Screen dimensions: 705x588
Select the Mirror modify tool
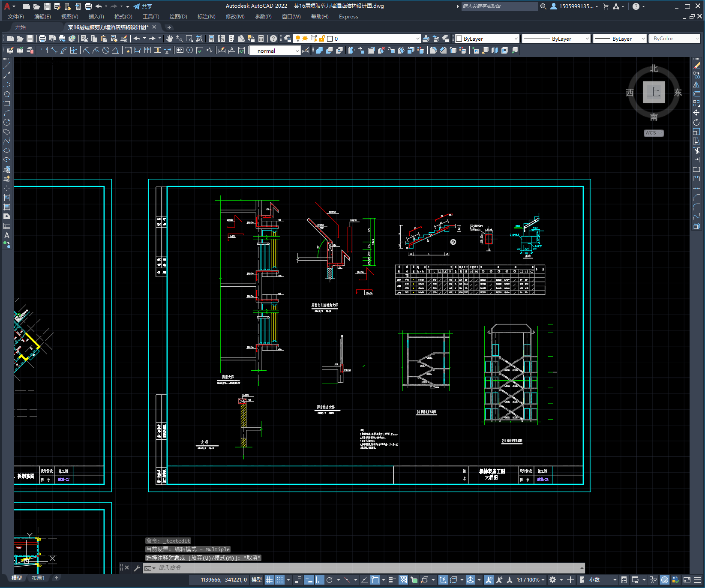click(x=696, y=84)
